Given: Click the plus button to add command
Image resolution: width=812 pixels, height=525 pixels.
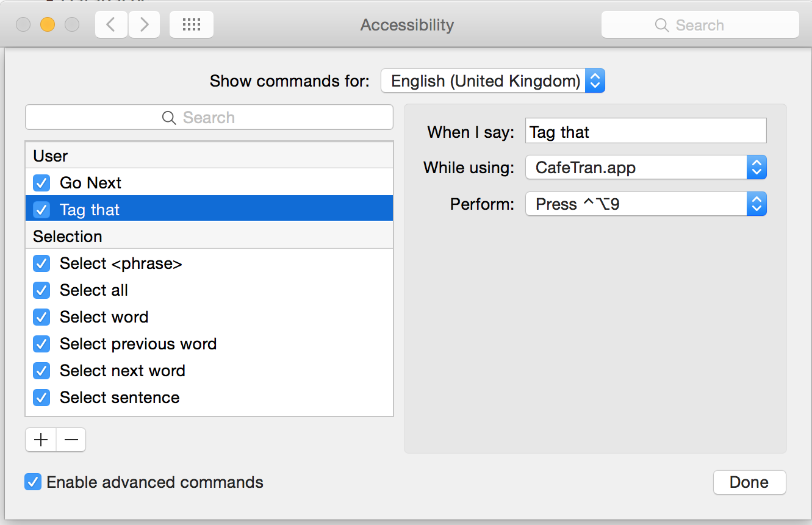Looking at the screenshot, I should 41,440.
